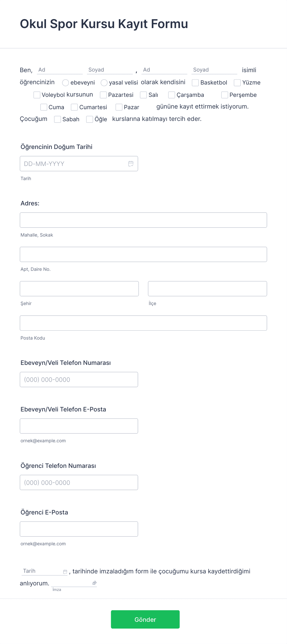Check the Yüzme course option

(x=237, y=83)
